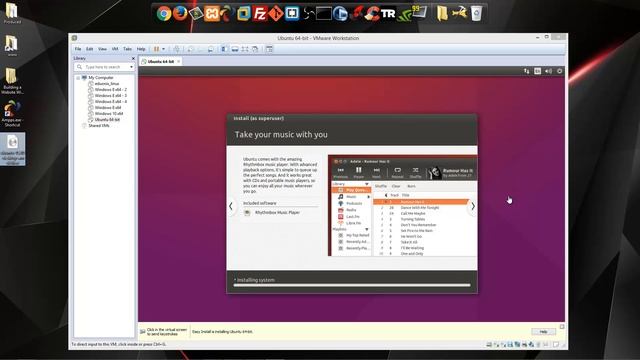This screenshot has height=360, width=640.
Task: Select the Windows 8 x64 - 4 VM
Action: (110, 102)
